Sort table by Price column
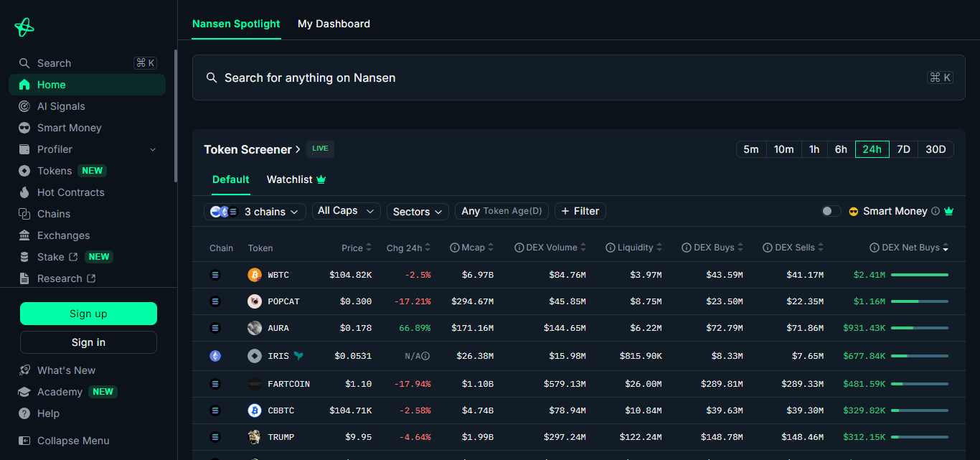The width and height of the screenshot is (980, 460). pos(357,248)
